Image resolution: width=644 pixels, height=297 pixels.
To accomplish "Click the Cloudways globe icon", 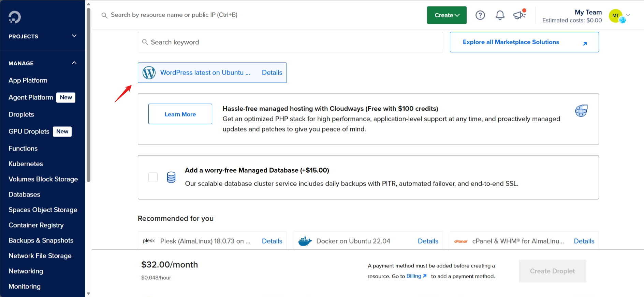I will pos(581,111).
